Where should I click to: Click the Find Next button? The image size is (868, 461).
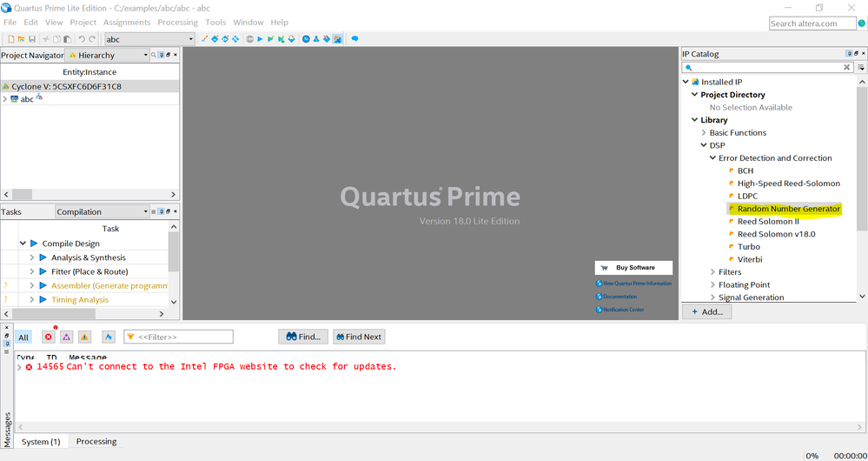pos(359,337)
